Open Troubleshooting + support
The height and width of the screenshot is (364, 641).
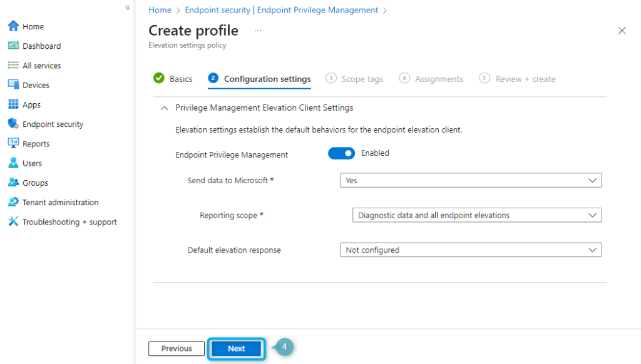[12, 221]
